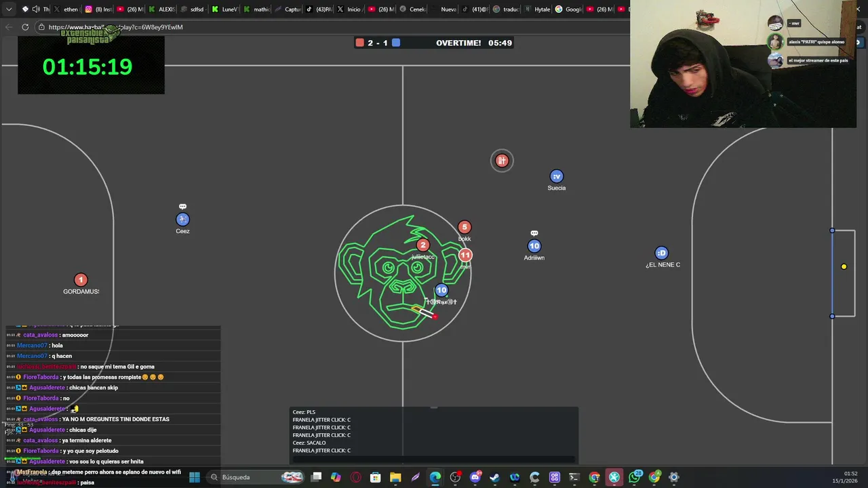Click the Suecia blue player disc
The width and height of the screenshot is (868, 488).
(557, 176)
